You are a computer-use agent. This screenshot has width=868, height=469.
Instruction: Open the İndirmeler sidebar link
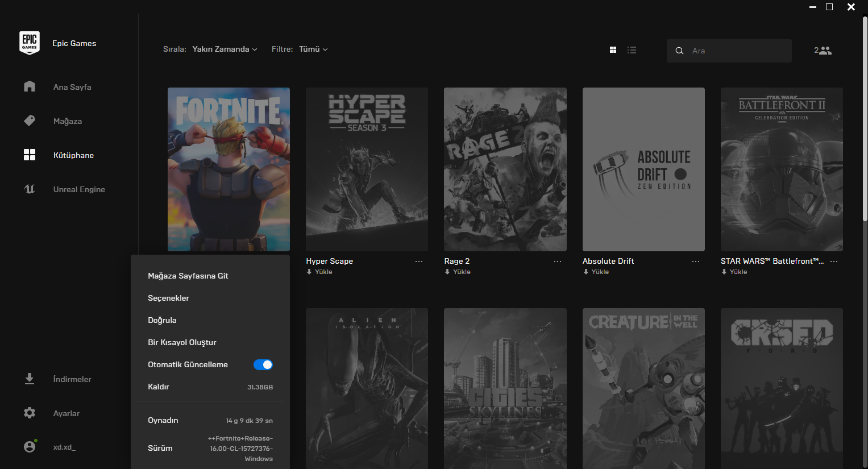[72, 379]
